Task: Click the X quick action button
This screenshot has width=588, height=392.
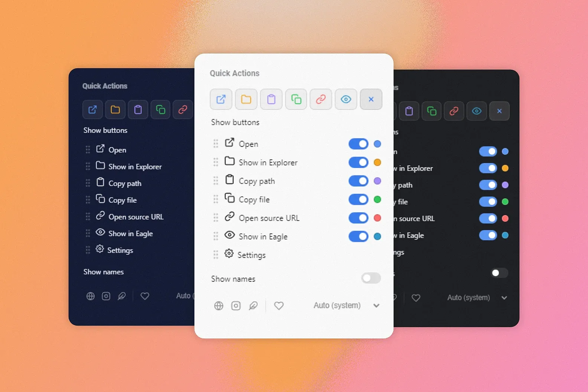Action: click(x=371, y=99)
